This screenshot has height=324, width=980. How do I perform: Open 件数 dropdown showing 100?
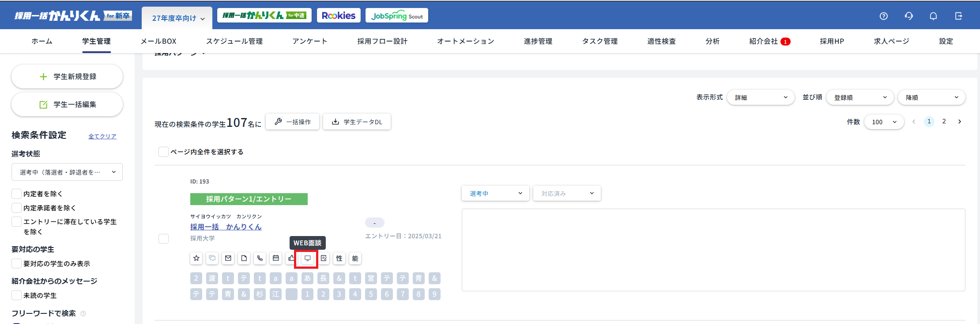click(884, 122)
